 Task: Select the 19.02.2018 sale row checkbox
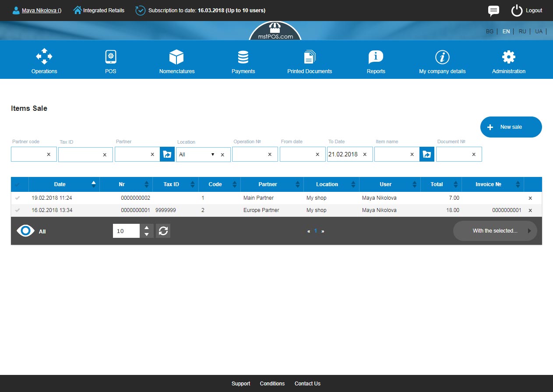coord(18,198)
